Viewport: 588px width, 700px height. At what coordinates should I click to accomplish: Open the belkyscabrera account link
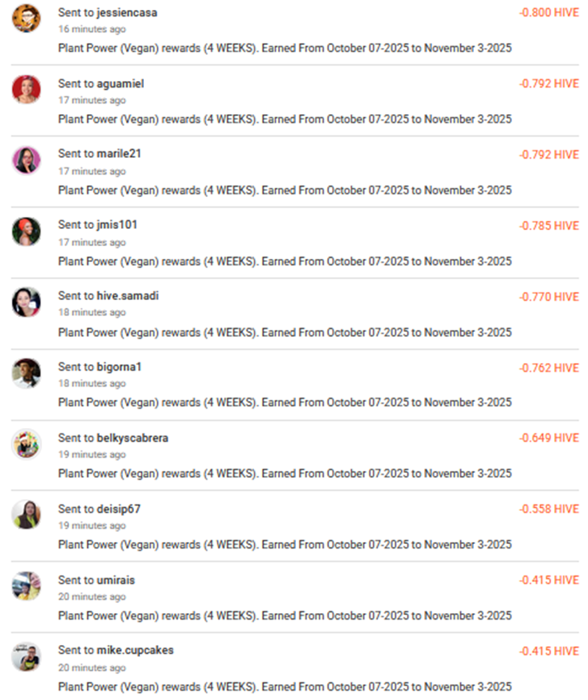(132, 438)
